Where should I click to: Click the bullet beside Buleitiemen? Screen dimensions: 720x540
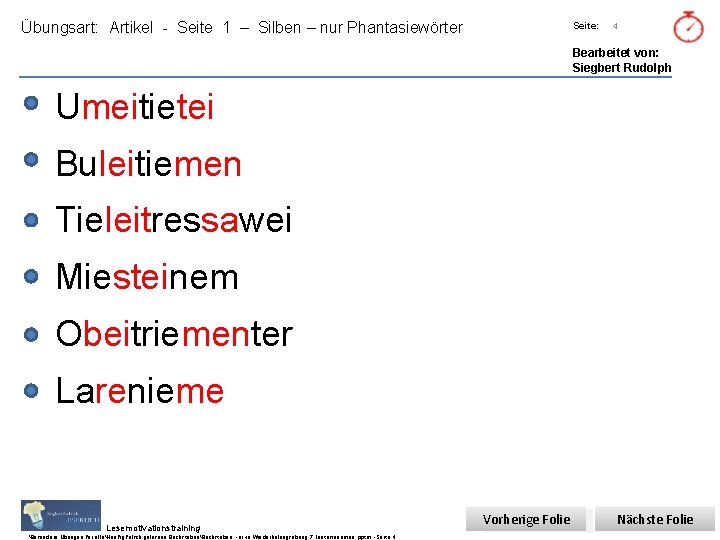(31, 160)
